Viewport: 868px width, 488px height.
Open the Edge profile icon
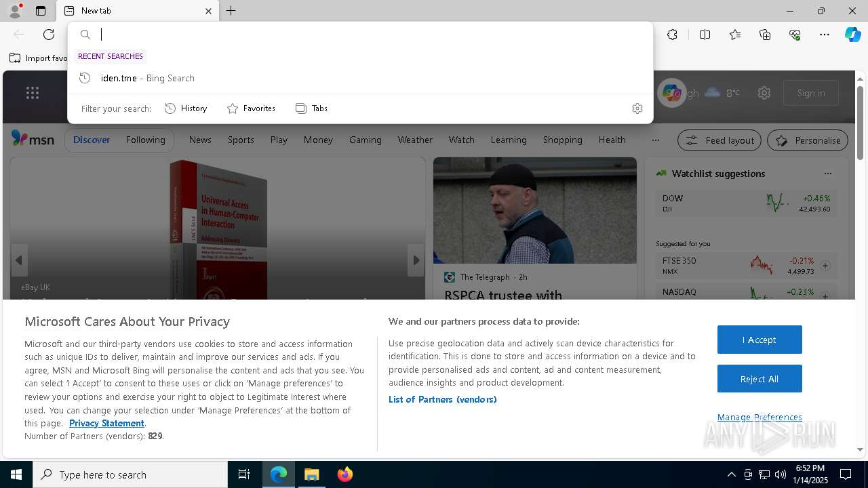pos(14,11)
